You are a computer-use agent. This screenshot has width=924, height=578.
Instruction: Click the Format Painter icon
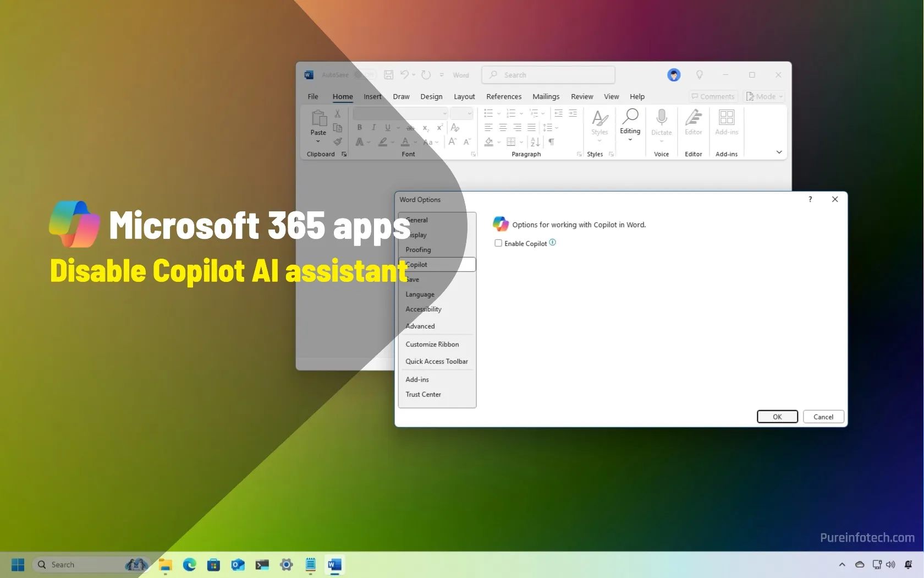pyautogui.click(x=338, y=141)
